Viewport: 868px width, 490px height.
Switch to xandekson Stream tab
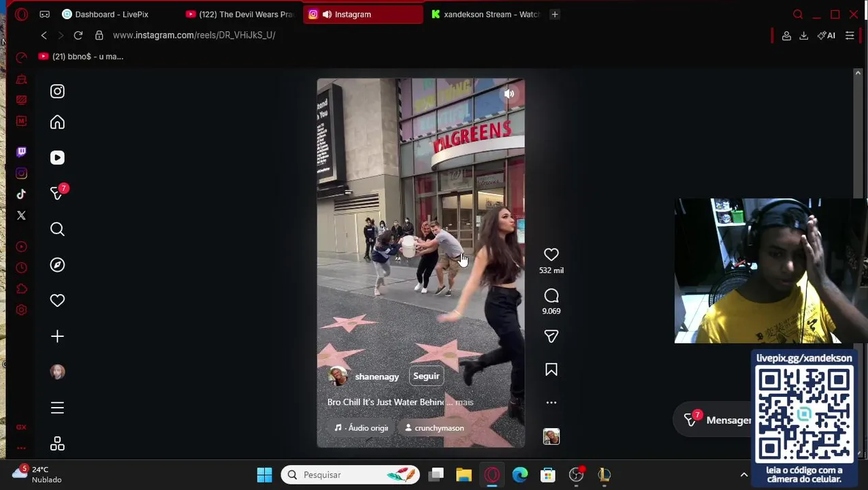tap(485, 14)
